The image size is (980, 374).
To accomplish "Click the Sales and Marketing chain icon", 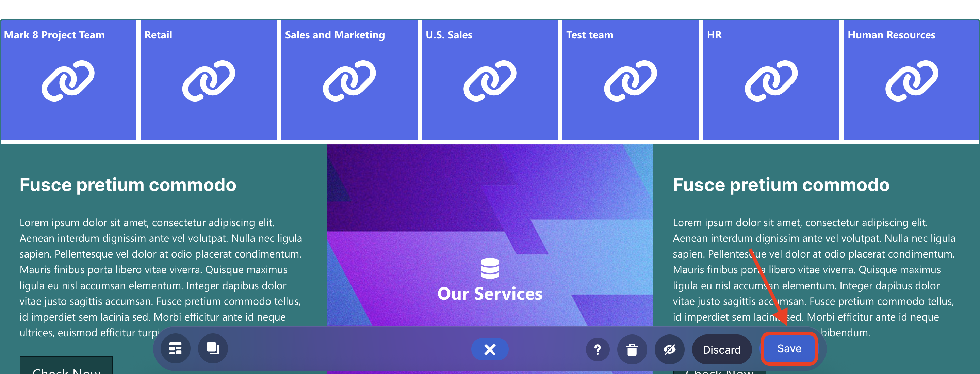I will (349, 81).
